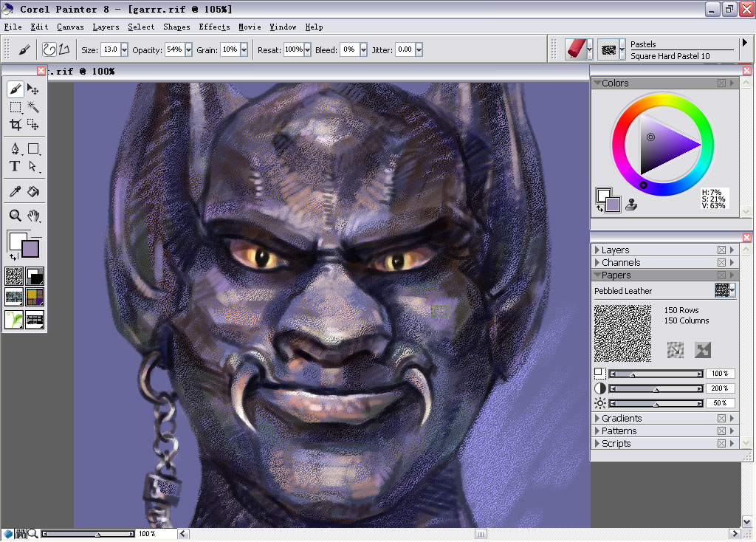Open the gradient selector in the toolbox
756x542 pixels.
35,276
